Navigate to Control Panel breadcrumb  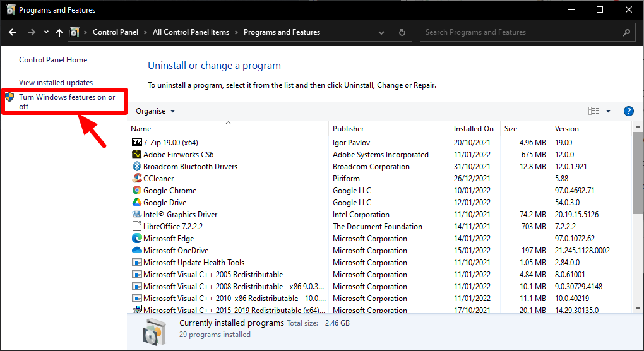(116, 32)
